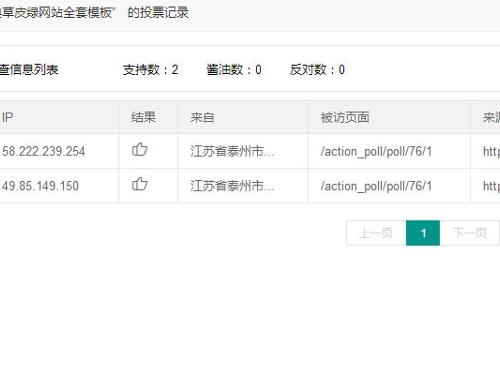Screen dimensions: 500x375
Task: Click thumbs-up icon in 49.85.149.150 row
Action: point(140,184)
